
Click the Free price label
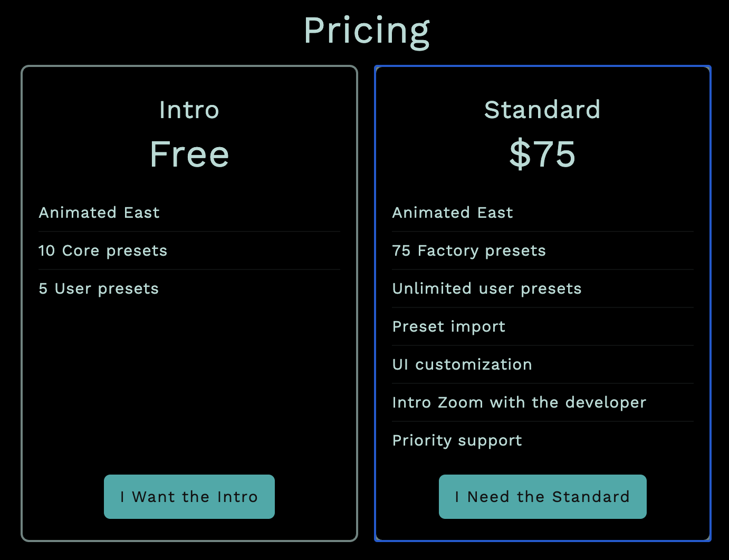[x=189, y=154]
